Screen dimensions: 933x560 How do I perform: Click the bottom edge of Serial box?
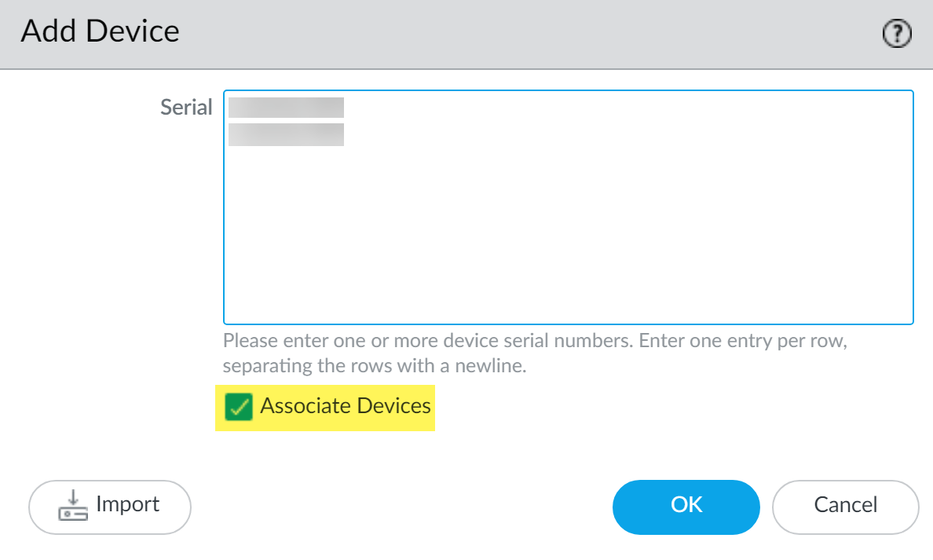click(568, 323)
